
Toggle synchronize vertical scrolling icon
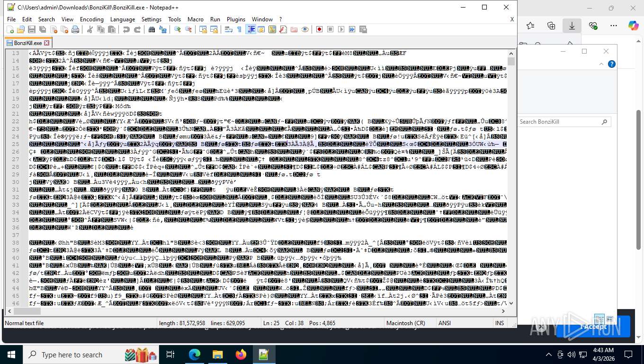point(203,29)
